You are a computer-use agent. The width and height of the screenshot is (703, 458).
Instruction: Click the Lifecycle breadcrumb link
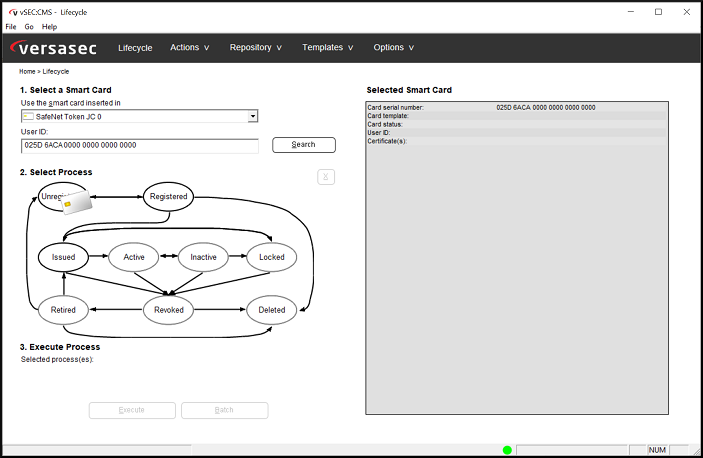(56, 71)
